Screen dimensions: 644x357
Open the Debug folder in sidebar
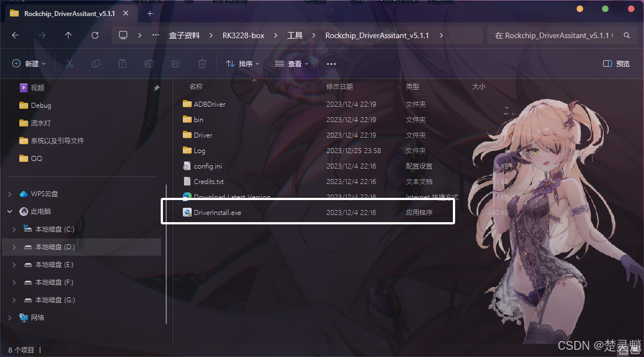click(41, 105)
